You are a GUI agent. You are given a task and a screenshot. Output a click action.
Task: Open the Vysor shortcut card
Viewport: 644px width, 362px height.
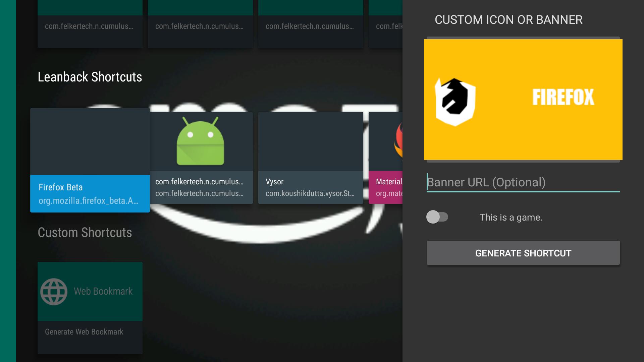coord(310,158)
